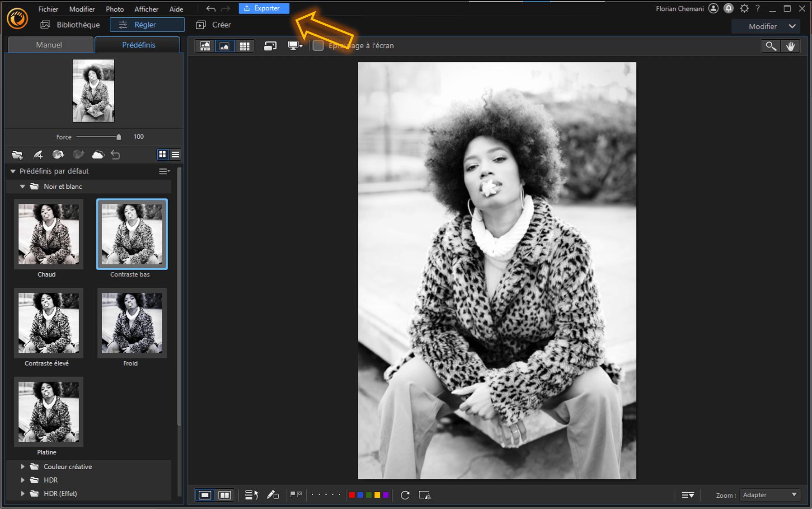Select the hand pan tool
The image size is (812, 509).
click(x=790, y=46)
